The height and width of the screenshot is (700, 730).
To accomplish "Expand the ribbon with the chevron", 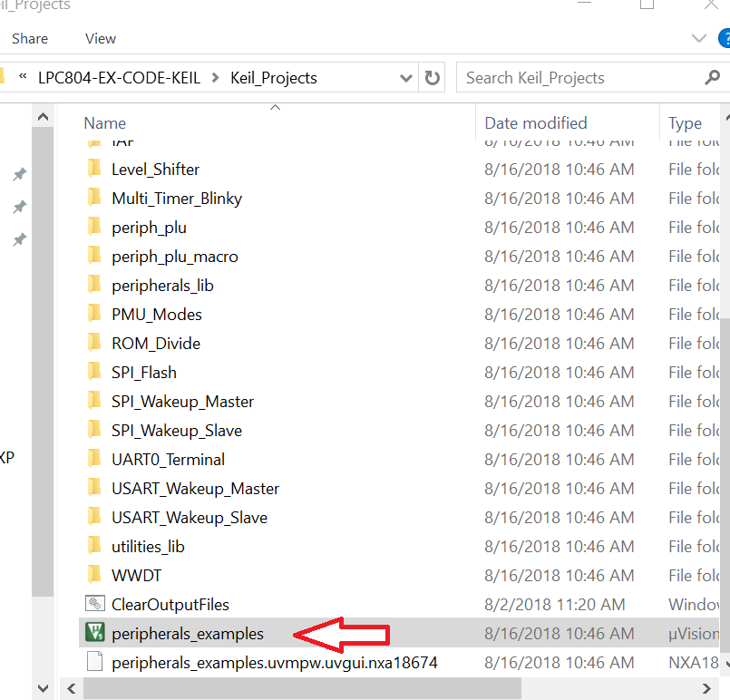I will pos(699,38).
